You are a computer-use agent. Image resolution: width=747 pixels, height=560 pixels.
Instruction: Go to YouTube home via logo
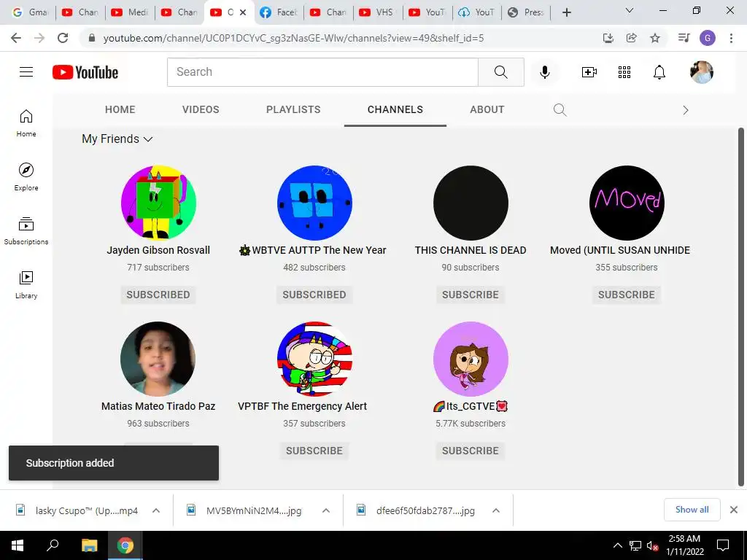(x=85, y=72)
